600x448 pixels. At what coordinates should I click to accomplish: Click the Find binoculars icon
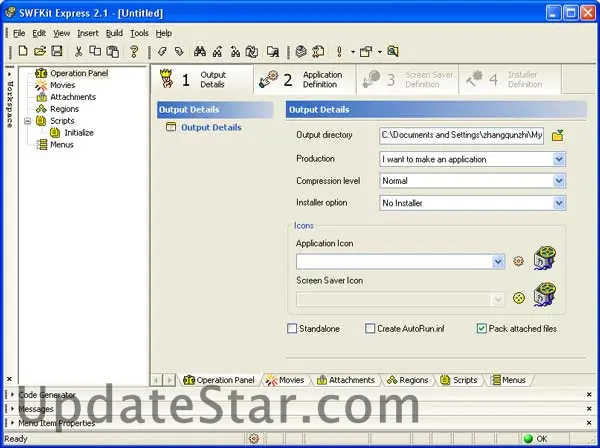[x=200, y=51]
